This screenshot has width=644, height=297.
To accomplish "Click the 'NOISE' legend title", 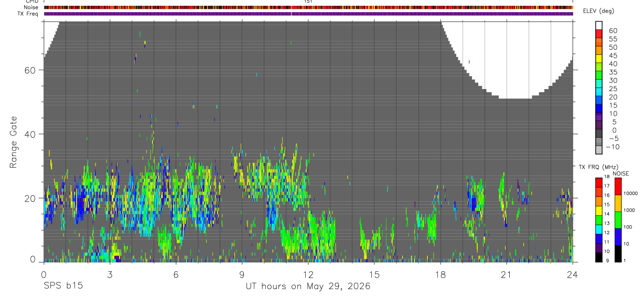I will (620, 173).
